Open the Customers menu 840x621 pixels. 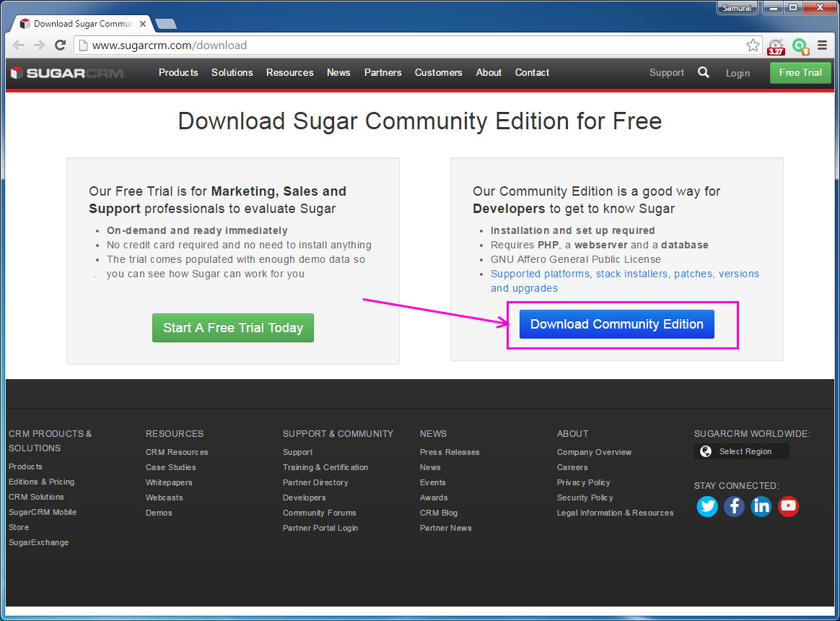[x=438, y=72]
